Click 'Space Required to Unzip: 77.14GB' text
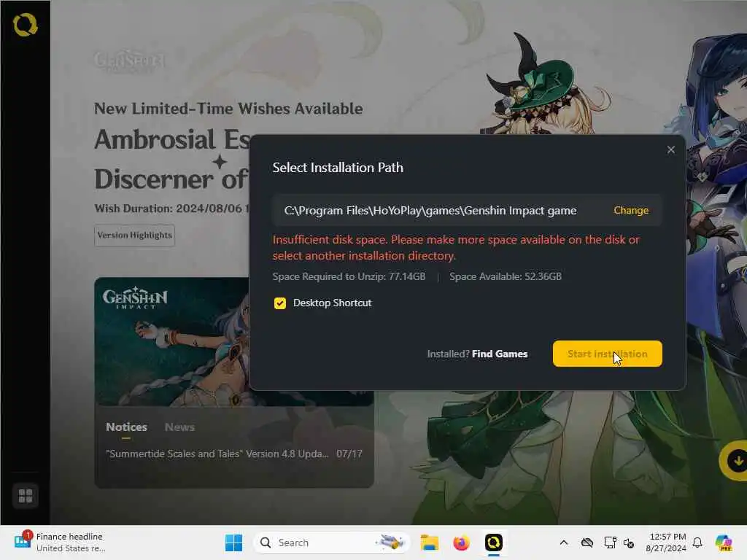 (349, 276)
